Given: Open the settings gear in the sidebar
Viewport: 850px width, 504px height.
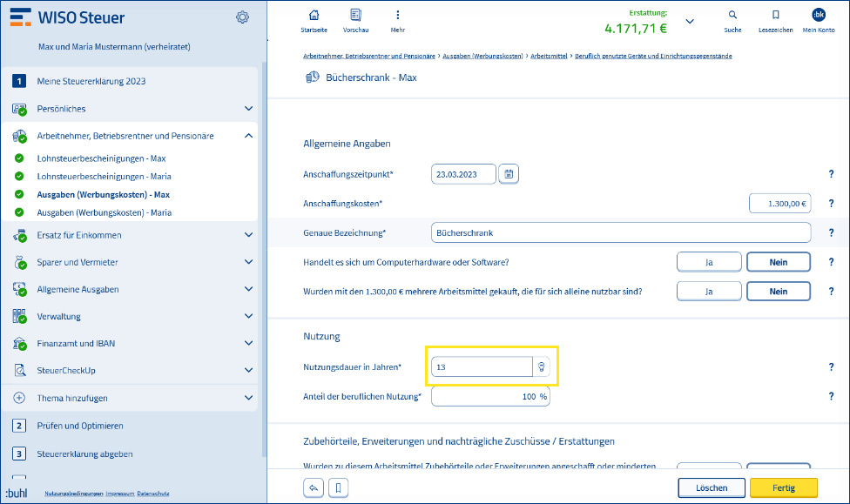Looking at the screenshot, I should tap(242, 17).
